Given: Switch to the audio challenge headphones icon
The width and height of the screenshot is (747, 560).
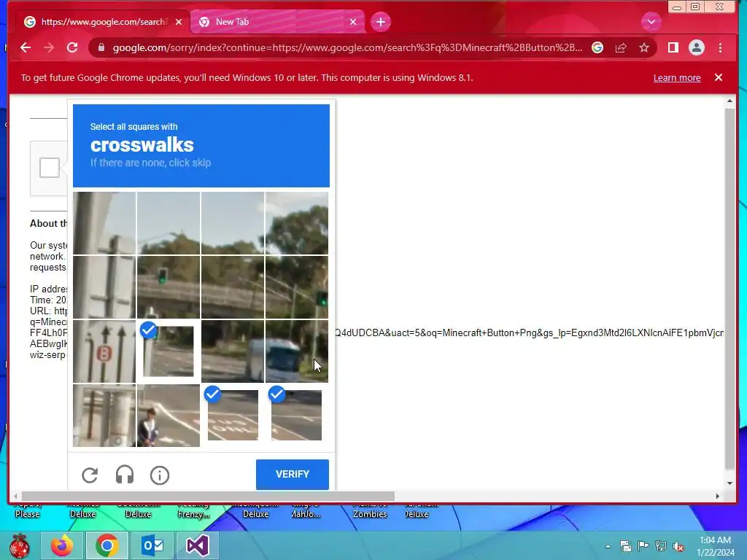Looking at the screenshot, I should tap(125, 475).
